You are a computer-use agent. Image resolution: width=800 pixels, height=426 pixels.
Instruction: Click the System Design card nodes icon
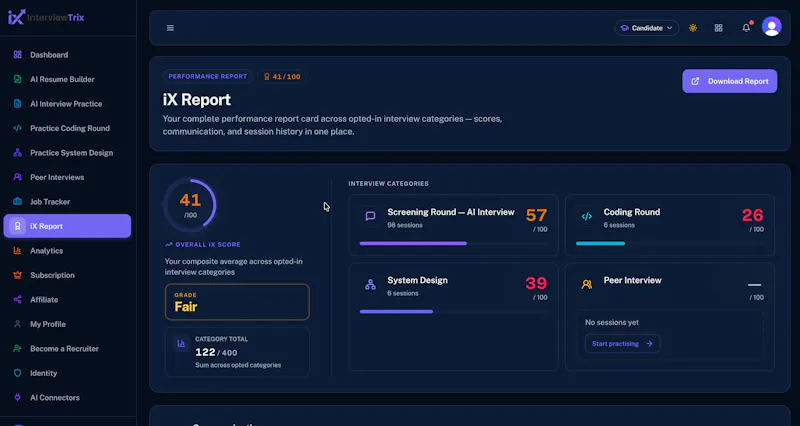(370, 285)
